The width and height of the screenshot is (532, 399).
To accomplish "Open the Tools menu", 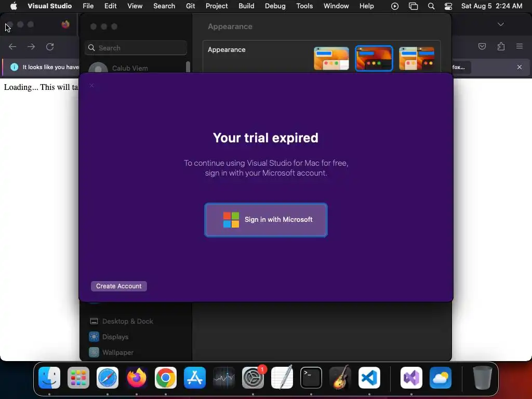I will click(x=304, y=6).
